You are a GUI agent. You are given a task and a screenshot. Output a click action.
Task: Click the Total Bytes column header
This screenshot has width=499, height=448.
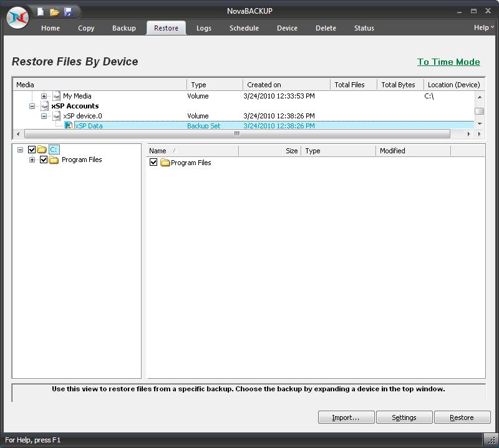tap(400, 85)
